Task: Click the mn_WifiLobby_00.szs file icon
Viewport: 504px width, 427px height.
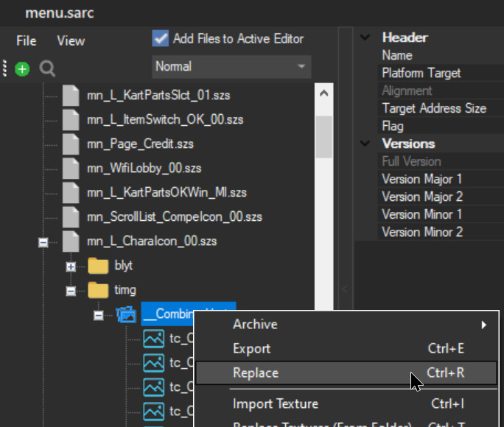Action: coord(70,168)
